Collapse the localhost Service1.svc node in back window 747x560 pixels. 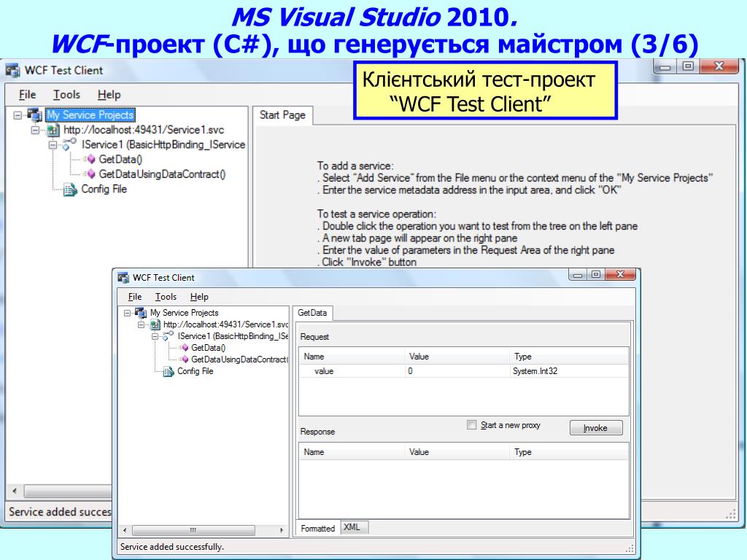(x=35, y=130)
